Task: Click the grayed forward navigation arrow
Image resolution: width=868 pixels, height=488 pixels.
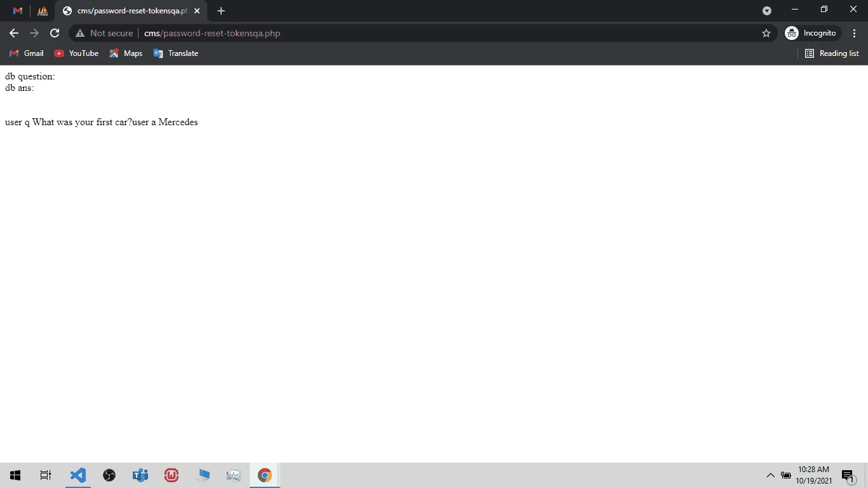Action: click(34, 33)
